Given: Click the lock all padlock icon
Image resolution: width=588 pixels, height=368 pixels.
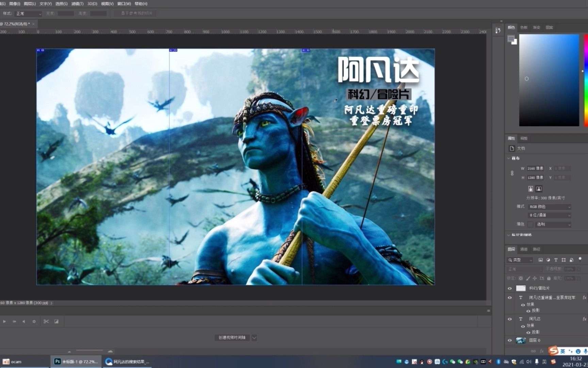Looking at the screenshot, I should point(549,278).
